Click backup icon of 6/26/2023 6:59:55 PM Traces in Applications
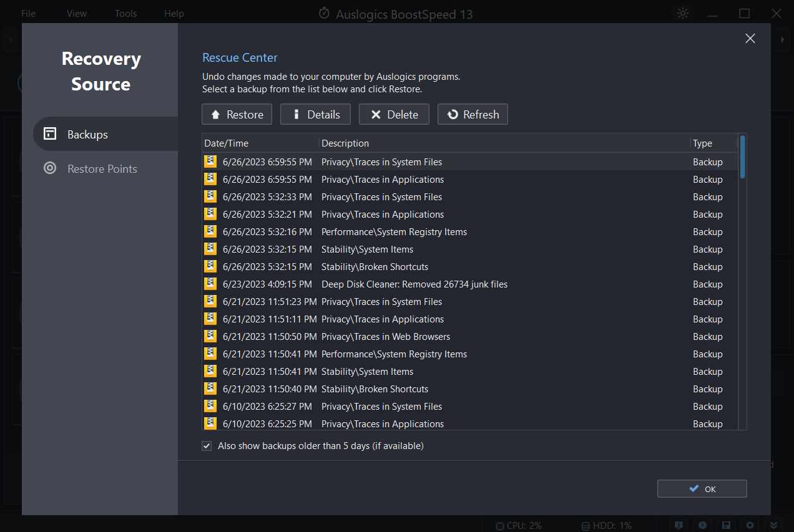The image size is (794, 532). (210, 179)
